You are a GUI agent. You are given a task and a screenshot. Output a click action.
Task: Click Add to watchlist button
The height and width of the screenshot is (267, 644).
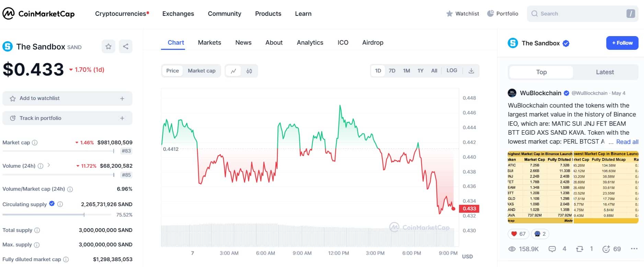[x=67, y=99]
